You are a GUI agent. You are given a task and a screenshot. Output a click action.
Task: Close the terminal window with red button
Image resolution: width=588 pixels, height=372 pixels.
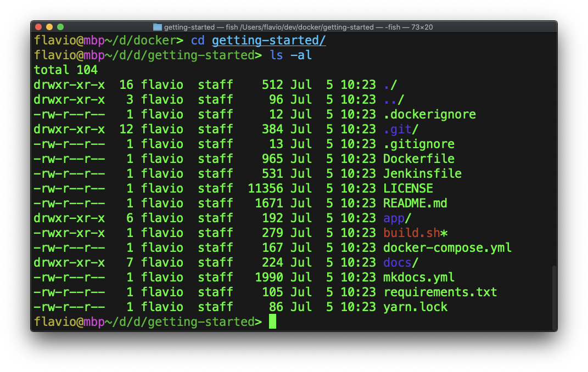[x=38, y=27]
